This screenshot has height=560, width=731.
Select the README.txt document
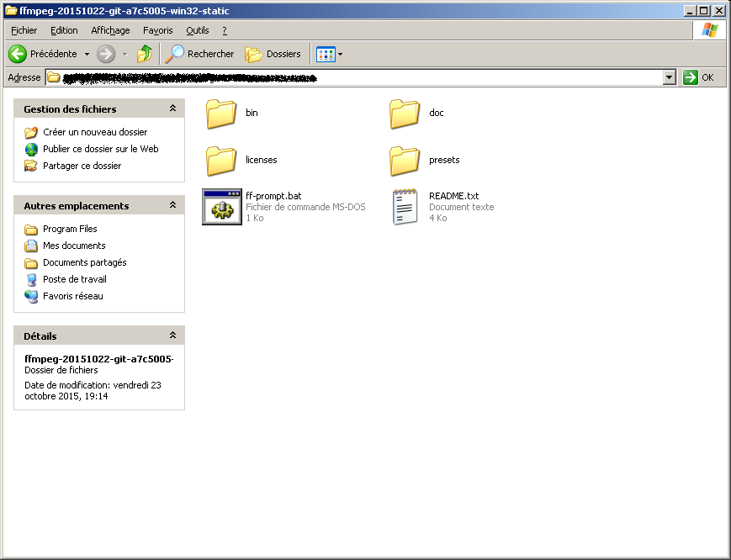[x=405, y=207]
